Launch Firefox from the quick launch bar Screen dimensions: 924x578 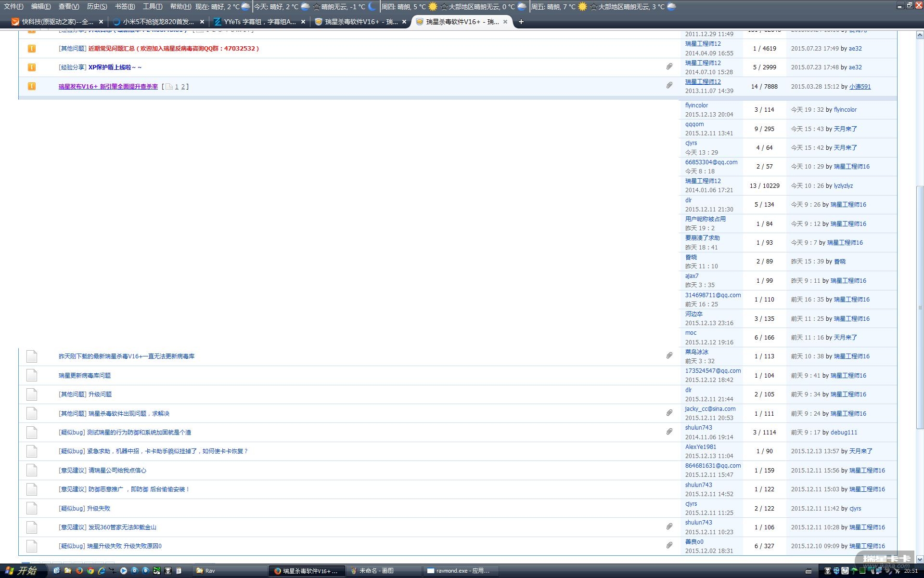[79, 571]
